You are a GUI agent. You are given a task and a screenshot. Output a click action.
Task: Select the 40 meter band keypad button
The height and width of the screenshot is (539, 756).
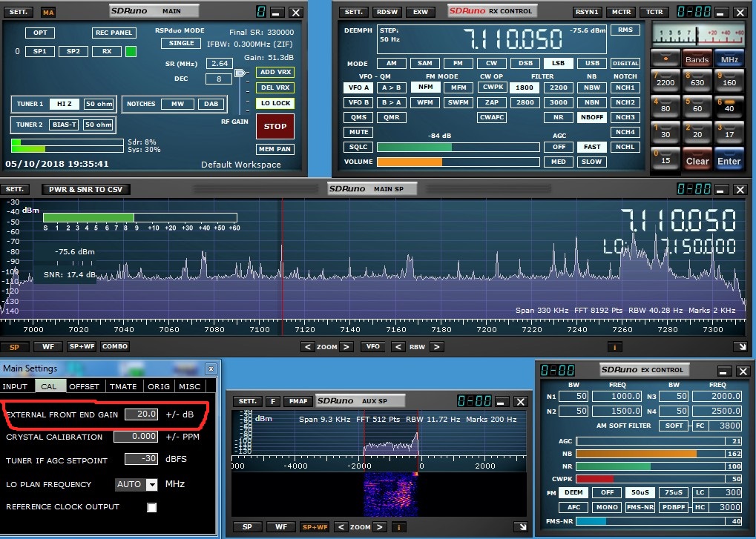tap(729, 105)
